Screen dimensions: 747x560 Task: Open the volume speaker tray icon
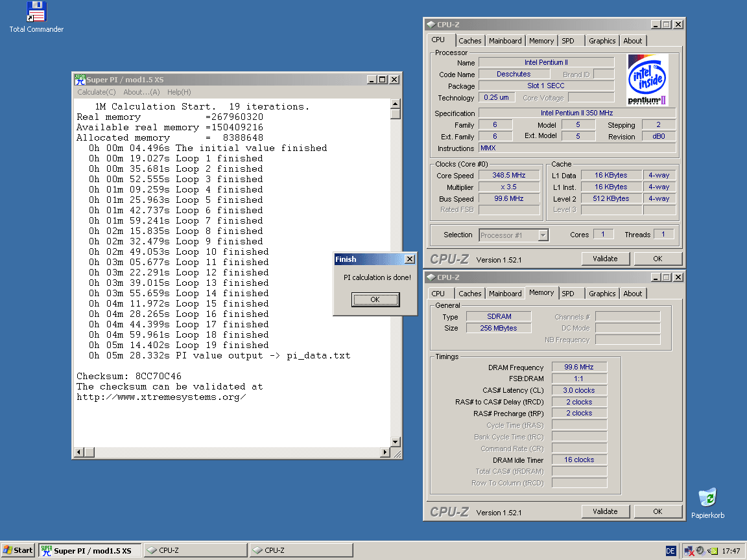pyautogui.click(x=700, y=551)
